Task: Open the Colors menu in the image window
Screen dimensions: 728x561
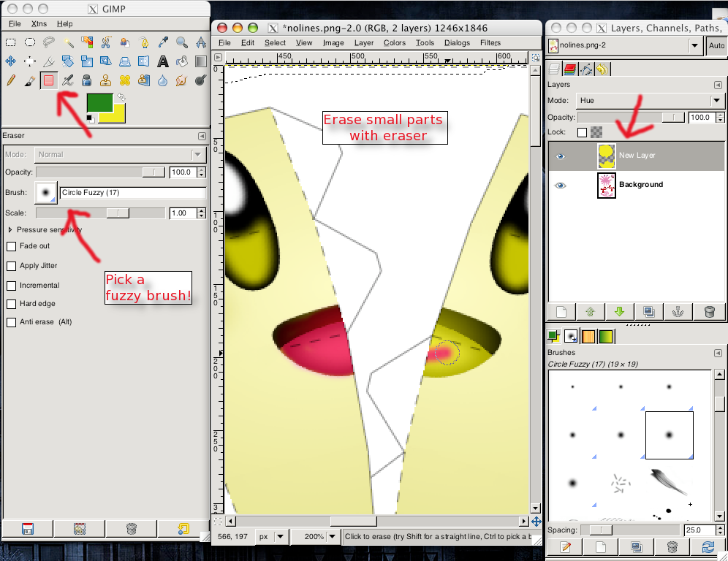Action: (395, 42)
